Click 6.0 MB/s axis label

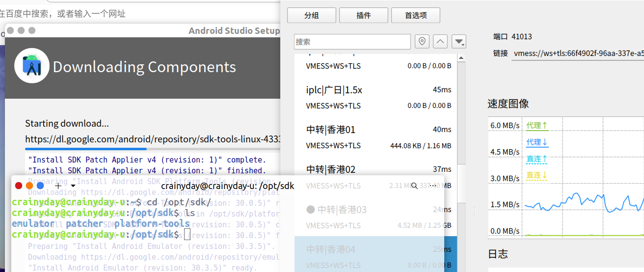coord(505,126)
